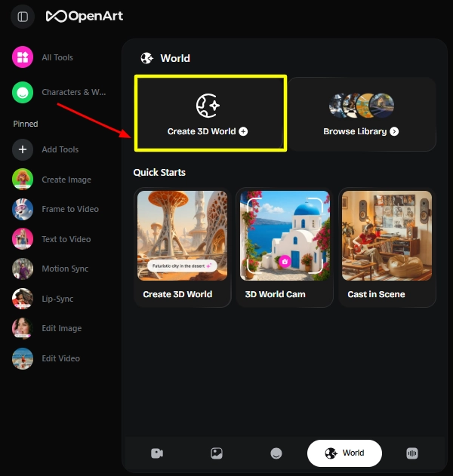
Task: Open the Motion Sync avatar icon
Action: tap(23, 269)
